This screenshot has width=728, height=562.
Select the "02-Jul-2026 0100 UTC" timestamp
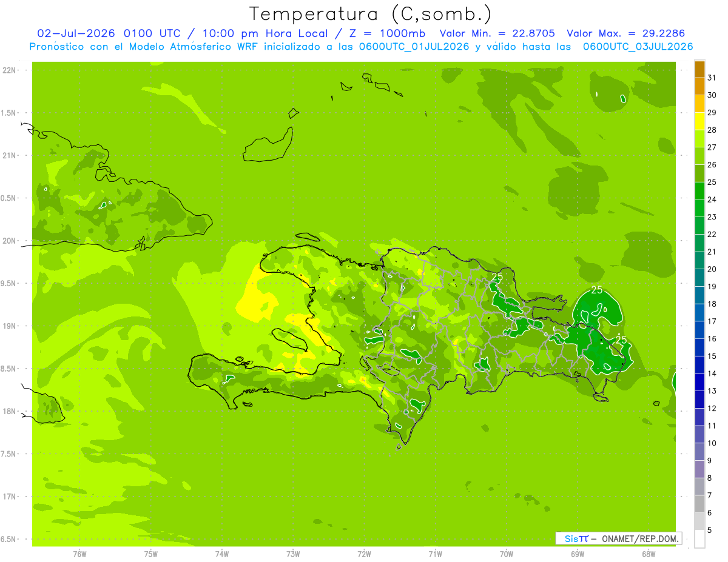[109, 33]
